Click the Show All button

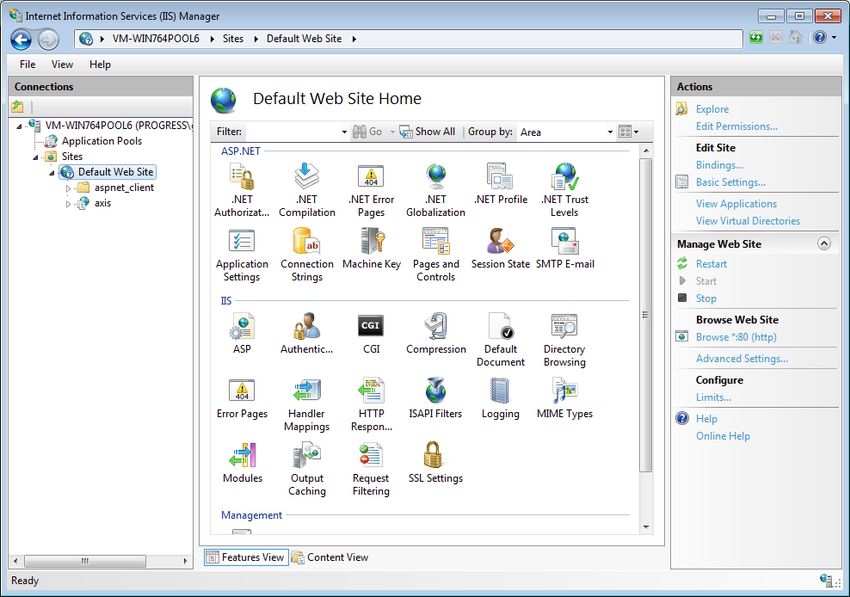(x=428, y=132)
